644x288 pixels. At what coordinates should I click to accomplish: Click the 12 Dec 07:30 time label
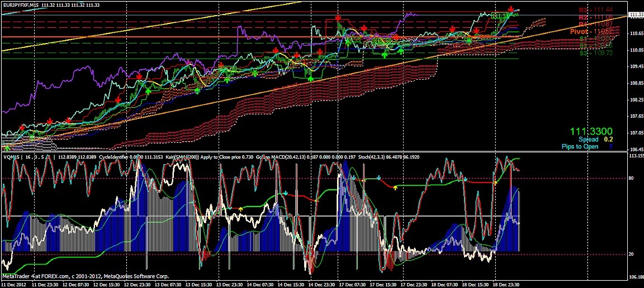[x=76, y=284]
